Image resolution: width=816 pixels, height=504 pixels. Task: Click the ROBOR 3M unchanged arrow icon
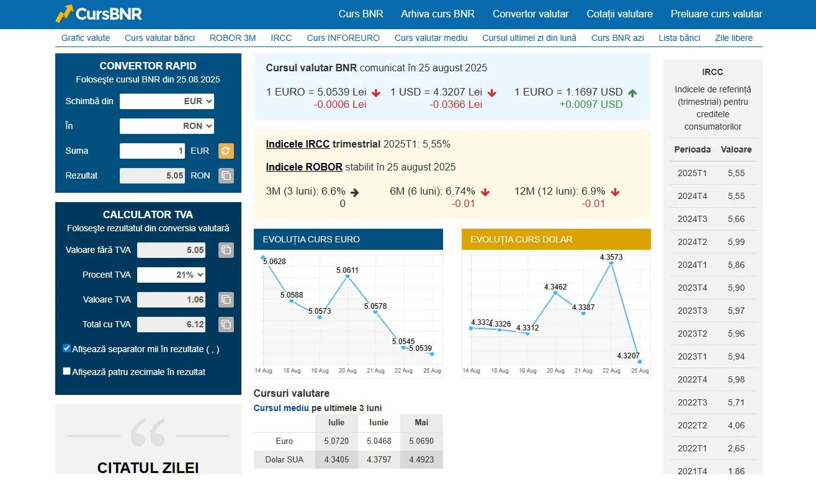tap(355, 192)
